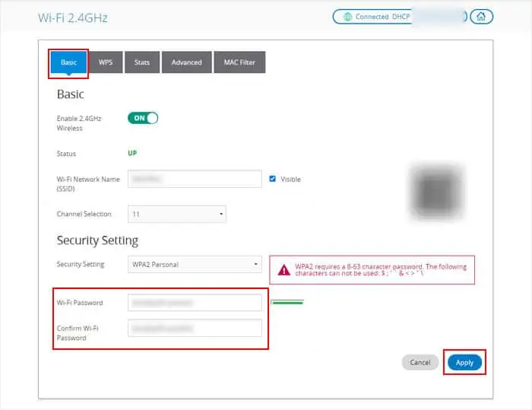The width and height of the screenshot is (532, 410).
Task: Click the Basic section heading
Action: [70, 94]
